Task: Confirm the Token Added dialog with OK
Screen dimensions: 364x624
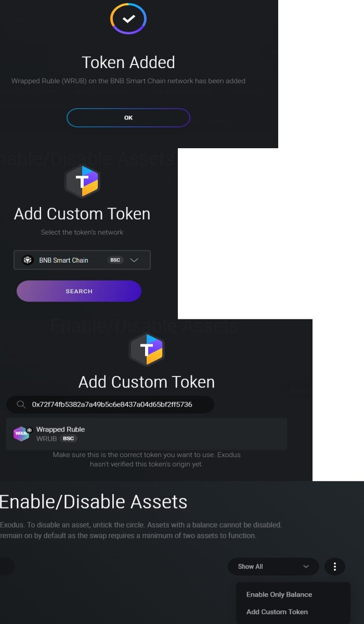Action: pos(128,118)
